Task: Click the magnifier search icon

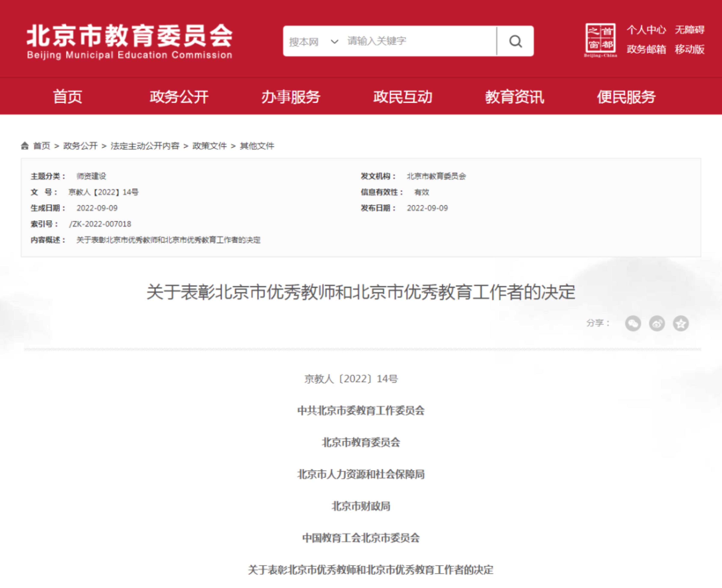Action: (x=515, y=41)
